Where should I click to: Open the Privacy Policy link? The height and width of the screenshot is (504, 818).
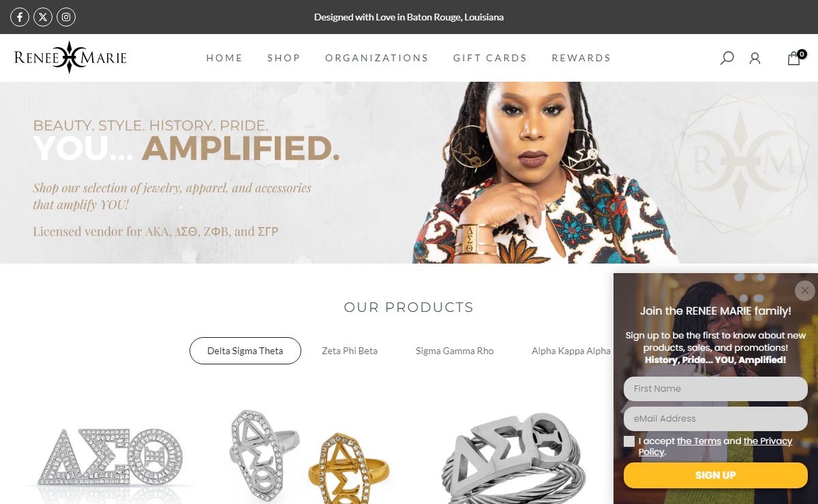715,446
